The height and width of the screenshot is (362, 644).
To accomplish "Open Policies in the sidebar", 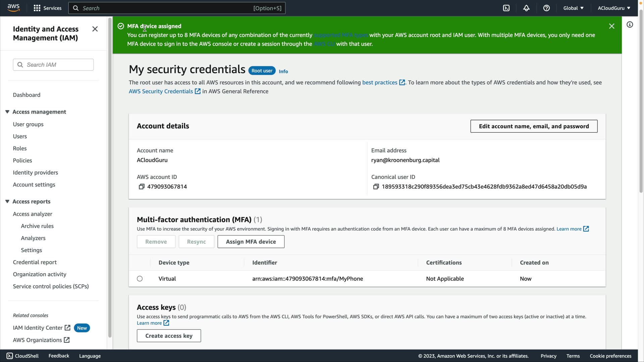I will tap(22, 161).
